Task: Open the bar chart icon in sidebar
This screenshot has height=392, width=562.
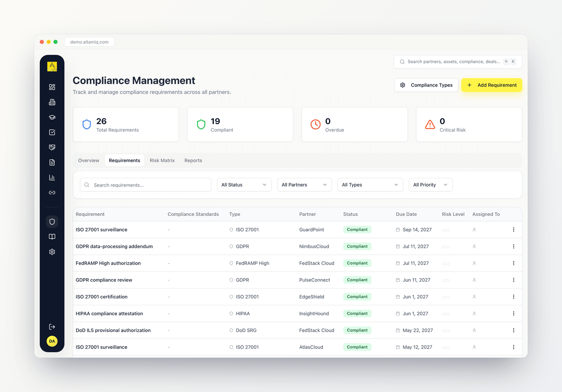Action: [52, 177]
